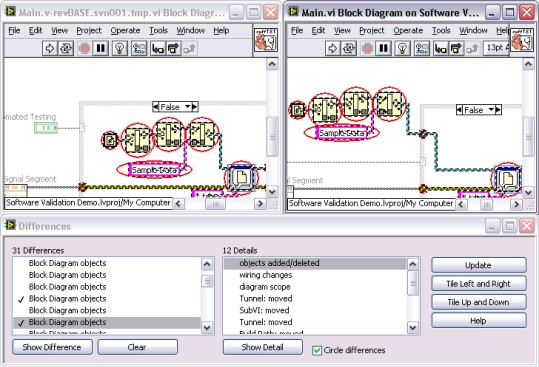Image resolution: width=539 pixels, height=367 pixels.
Task: Toggle Highlight Execution lightbulb in left window
Action: click(120, 48)
